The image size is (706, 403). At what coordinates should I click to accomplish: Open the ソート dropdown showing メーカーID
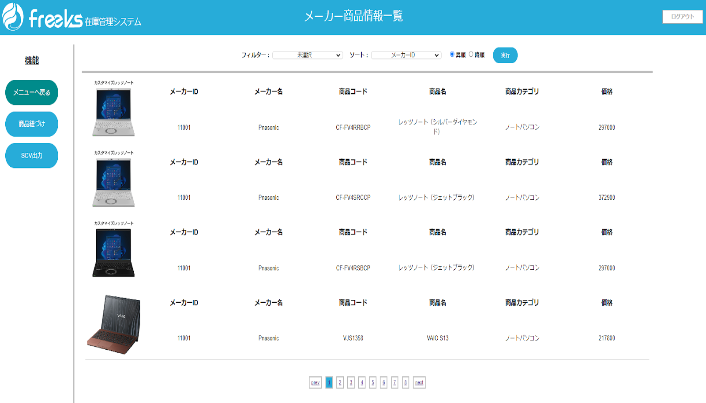(x=406, y=55)
